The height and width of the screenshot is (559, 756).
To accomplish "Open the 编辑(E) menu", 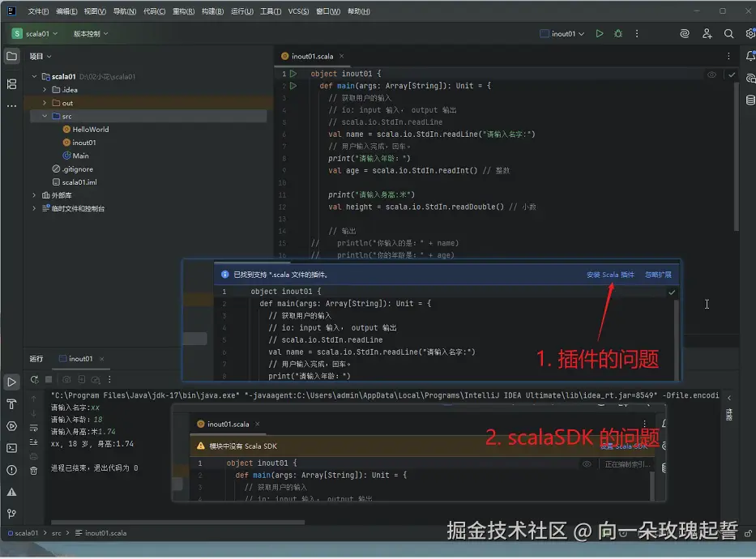I will [x=66, y=11].
